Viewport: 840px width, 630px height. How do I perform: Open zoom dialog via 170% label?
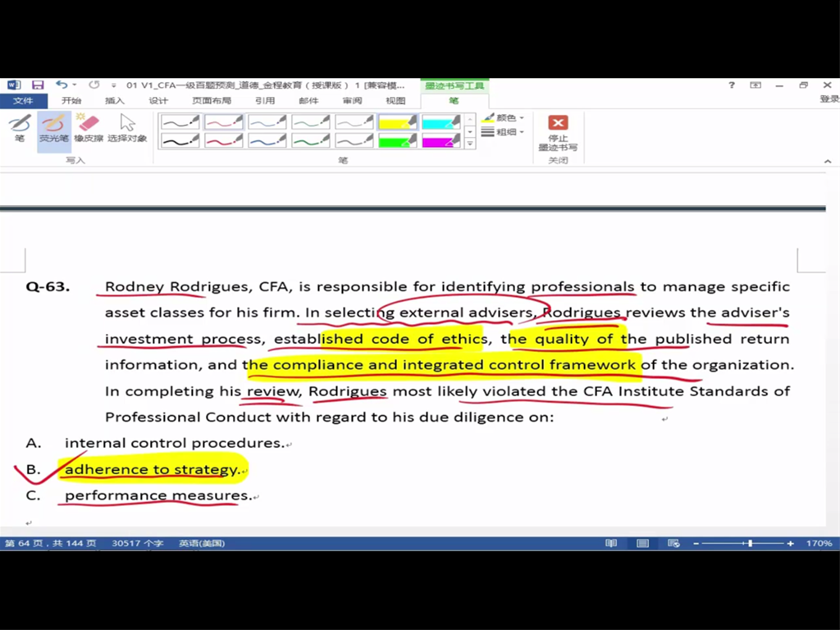tap(819, 543)
